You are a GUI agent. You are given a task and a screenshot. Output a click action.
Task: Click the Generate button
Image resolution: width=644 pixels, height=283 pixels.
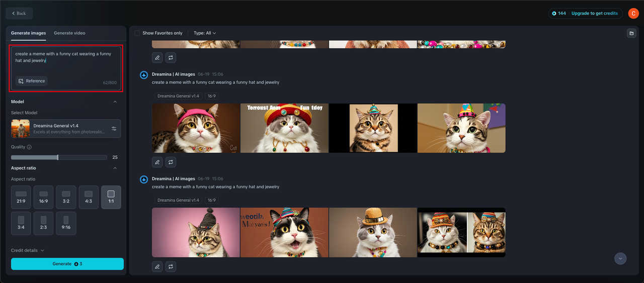(x=67, y=264)
